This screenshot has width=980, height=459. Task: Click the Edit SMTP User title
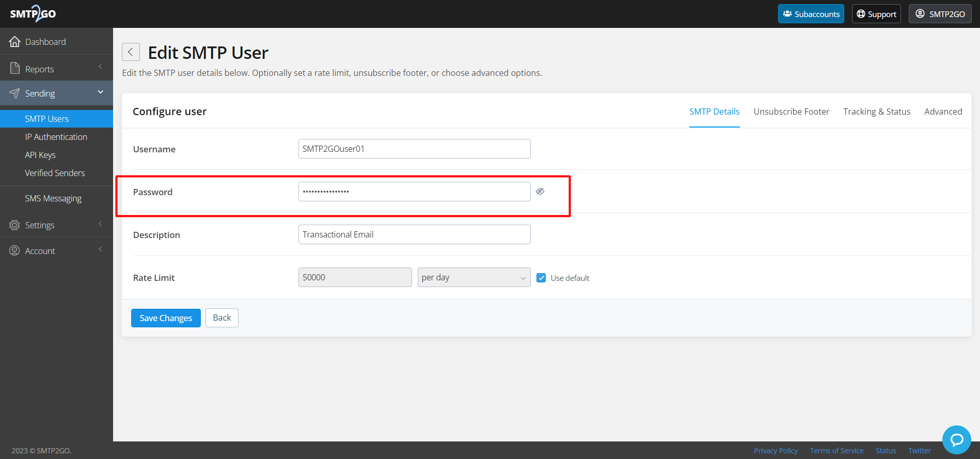(208, 53)
